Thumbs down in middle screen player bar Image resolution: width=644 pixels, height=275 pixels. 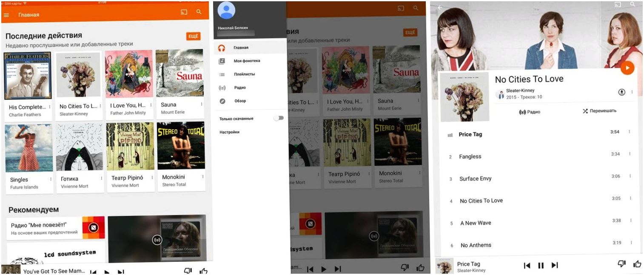tap(405, 267)
